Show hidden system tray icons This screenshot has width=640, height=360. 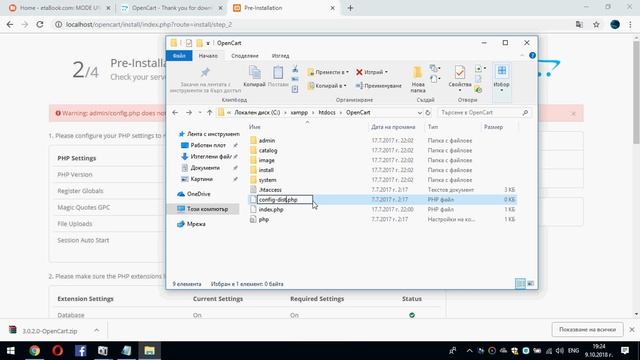[469, 351]
